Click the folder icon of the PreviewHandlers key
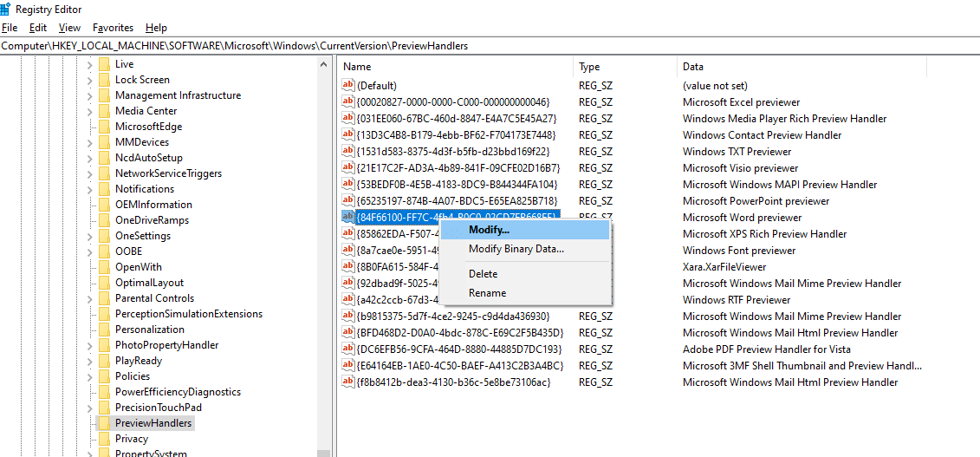Image resolution: width=980 pixels, height=457 pixels. click(x=104, y=423)
